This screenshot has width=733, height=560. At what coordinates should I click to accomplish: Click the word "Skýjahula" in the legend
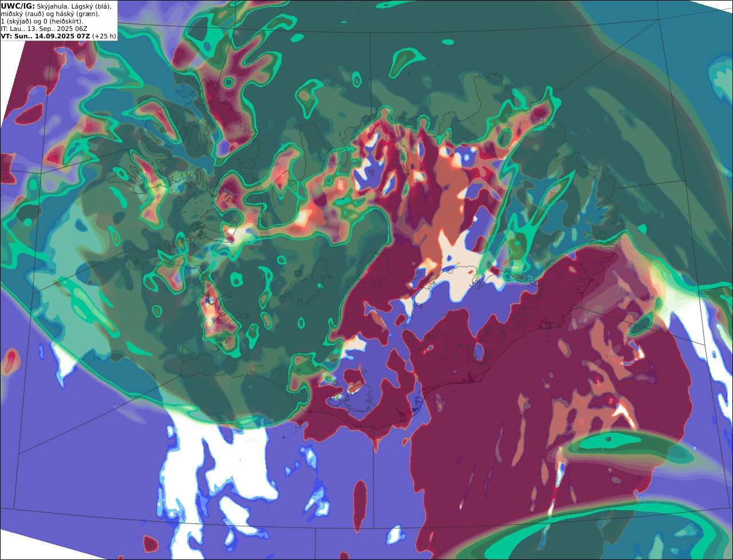[52, 7]
